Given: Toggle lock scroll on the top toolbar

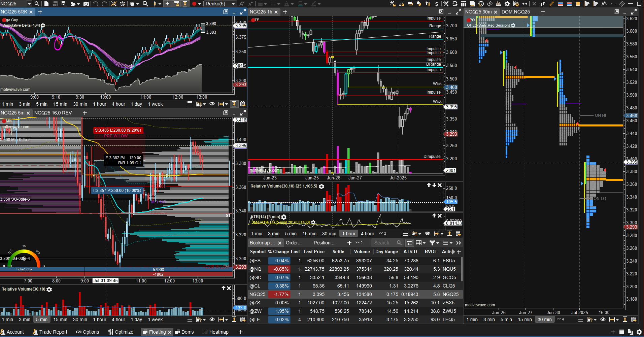Looking at the screenshot, I should point(176,4).
